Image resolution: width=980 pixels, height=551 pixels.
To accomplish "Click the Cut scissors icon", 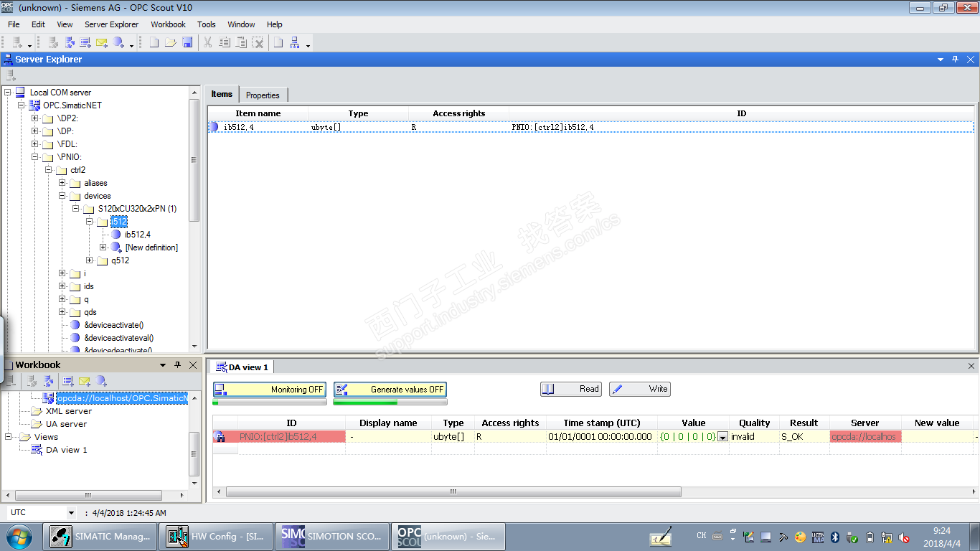I will (x=207, y=43).
